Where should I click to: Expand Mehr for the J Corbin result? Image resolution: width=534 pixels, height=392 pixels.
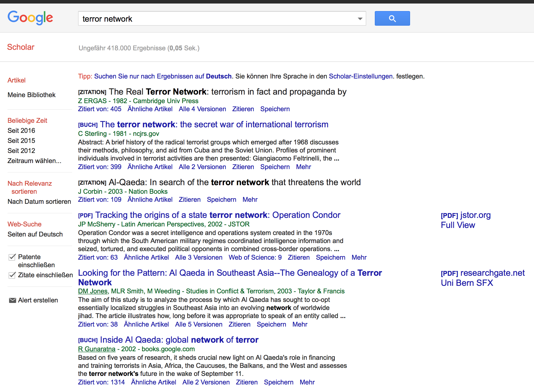[x=250, y=200]
